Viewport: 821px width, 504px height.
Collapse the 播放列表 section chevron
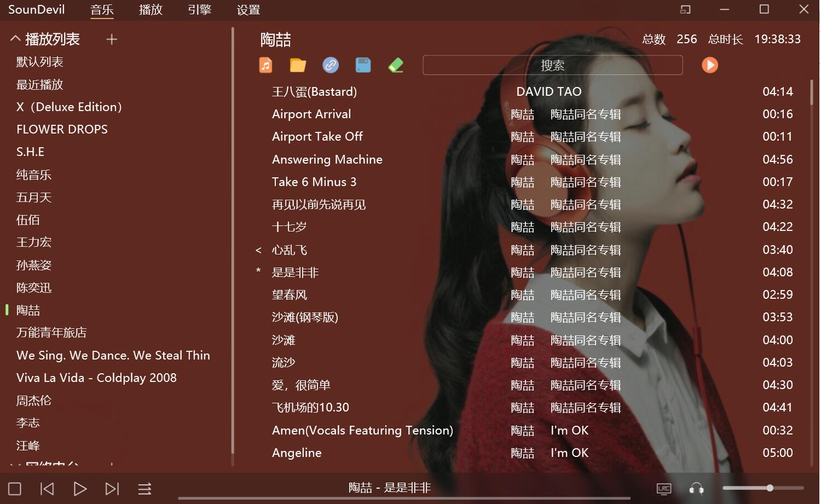[x=15, y=39]
